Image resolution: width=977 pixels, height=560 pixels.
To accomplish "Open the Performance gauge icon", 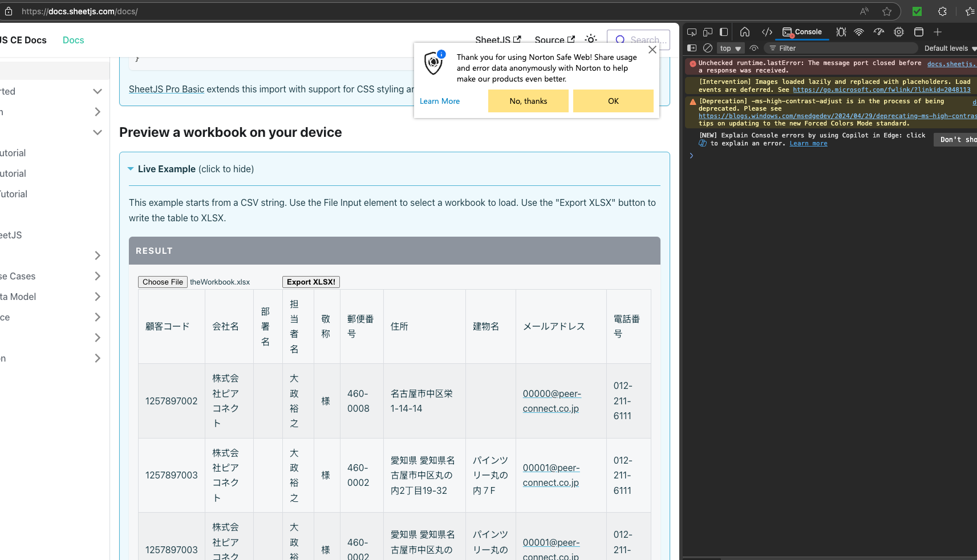I will click(879, 32).
